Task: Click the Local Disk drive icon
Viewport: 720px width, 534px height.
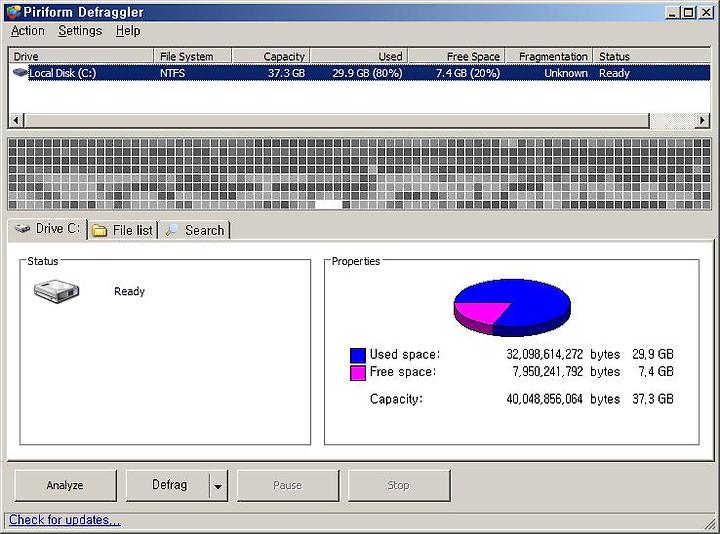Action: point(20,73)
